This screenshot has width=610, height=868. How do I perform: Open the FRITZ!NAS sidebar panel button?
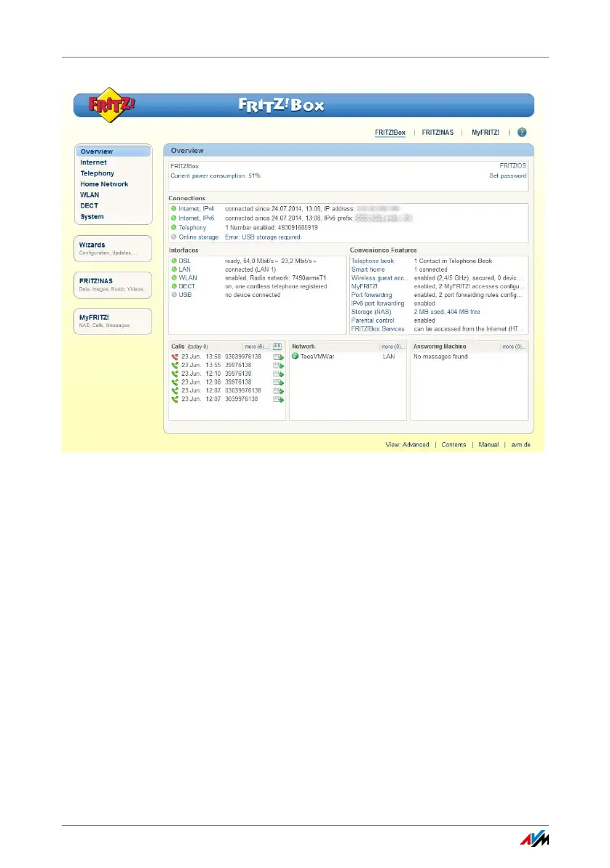pos(113,285)
